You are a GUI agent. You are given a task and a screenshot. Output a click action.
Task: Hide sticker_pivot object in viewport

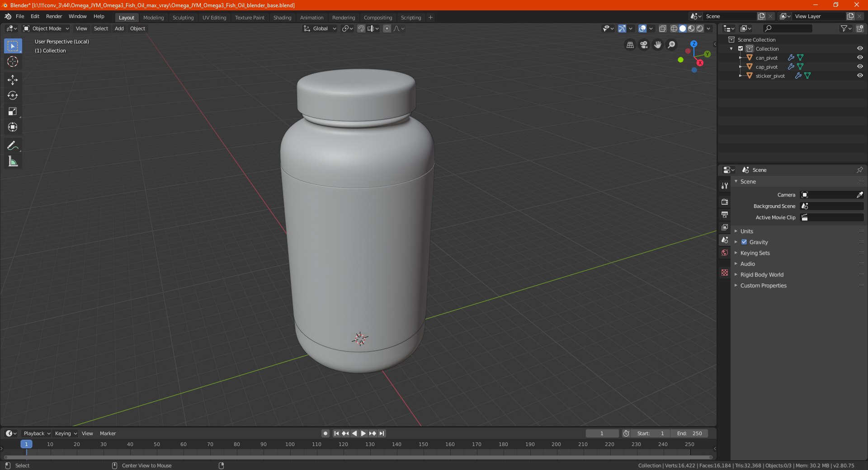[x=860, y=75]
